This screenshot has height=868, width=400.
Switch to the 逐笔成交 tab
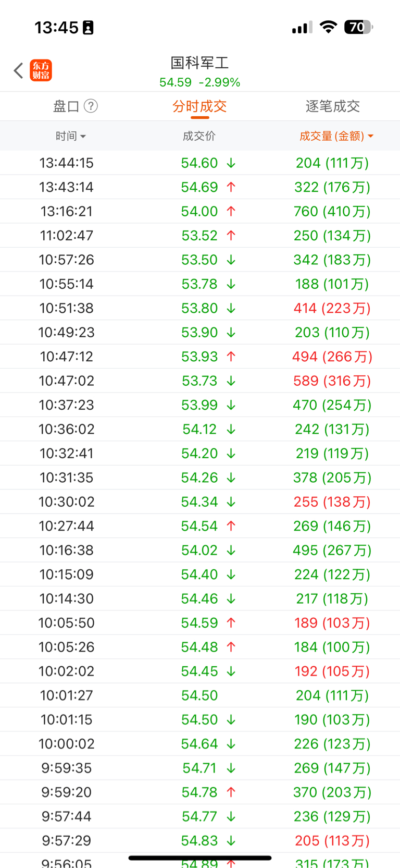(333, 106)
